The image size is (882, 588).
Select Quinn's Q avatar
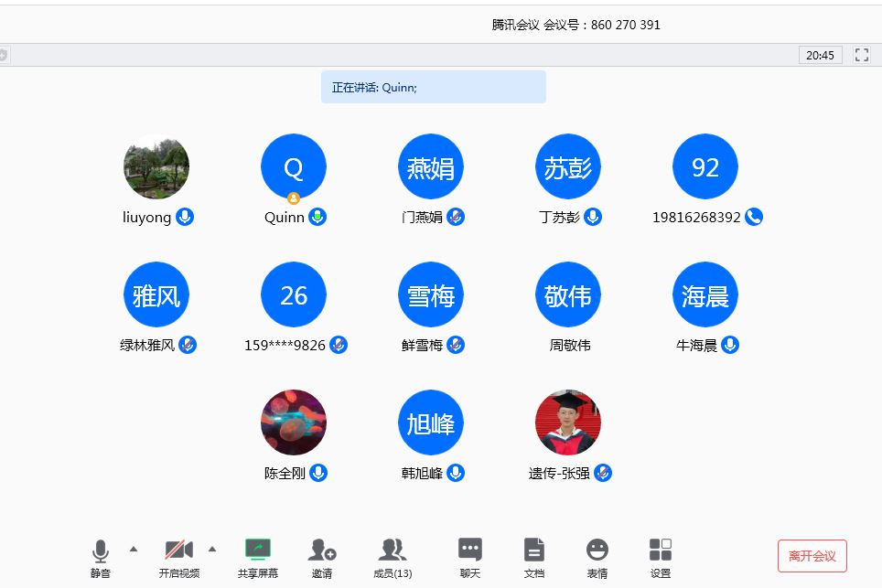point(294,166)
